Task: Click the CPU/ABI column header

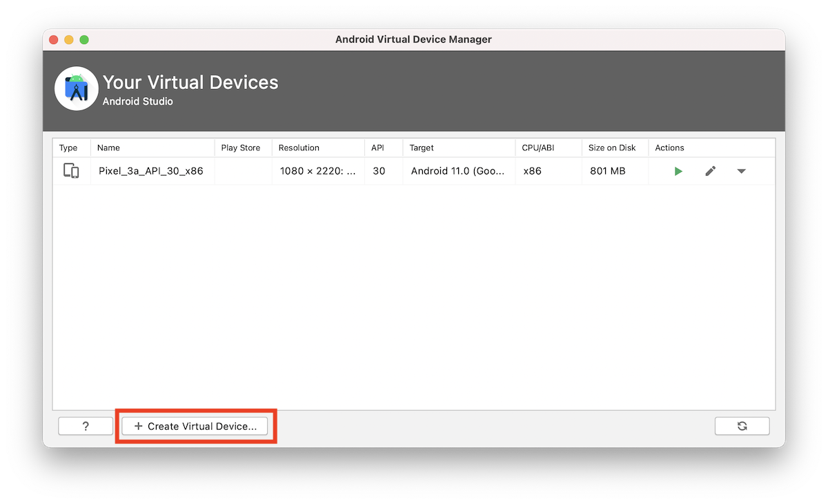Action: [x=549, y=148]
